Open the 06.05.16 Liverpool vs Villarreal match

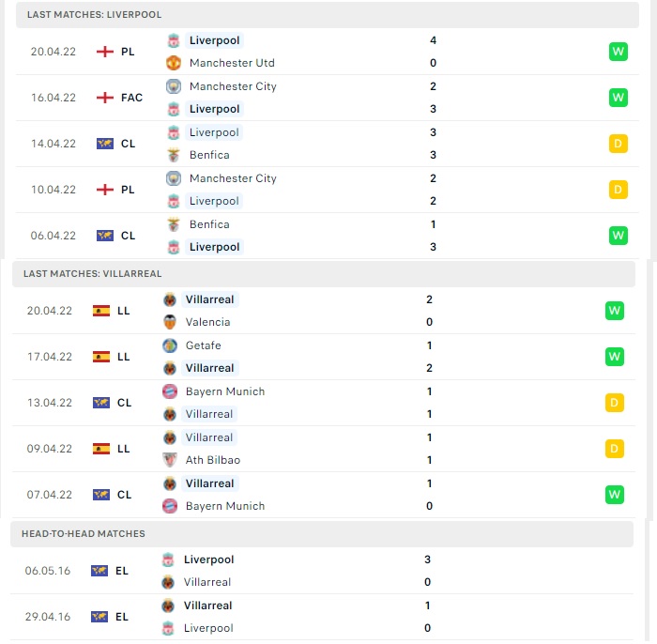point(322,571)
